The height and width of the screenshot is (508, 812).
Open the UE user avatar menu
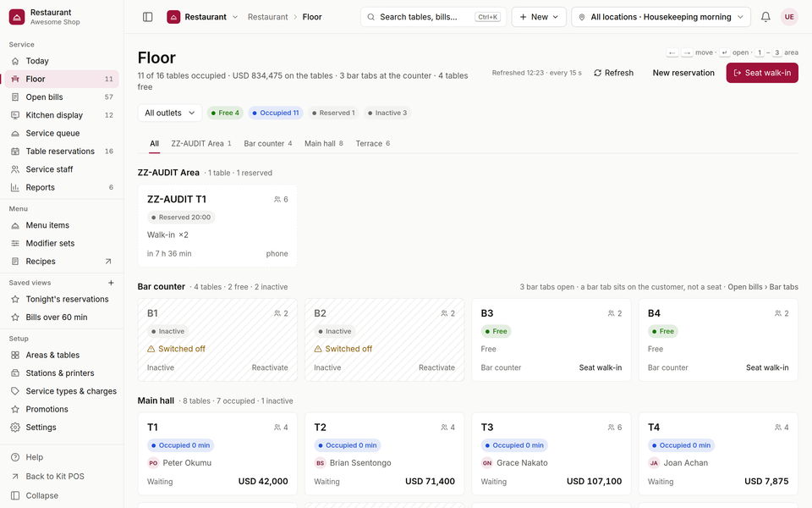[x=789, y=17]
